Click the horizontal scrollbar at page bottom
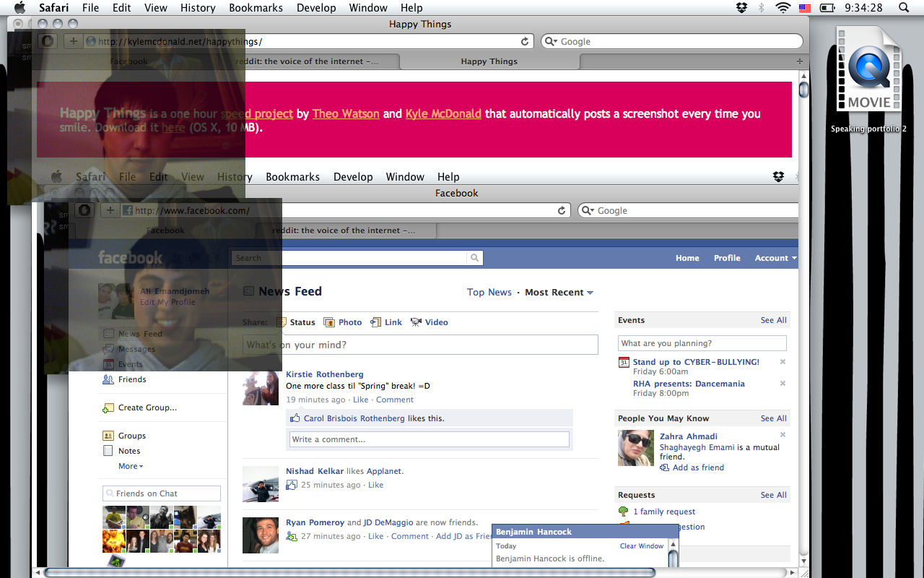This screenshot has height=578, width=924. [x=349, y=572]
